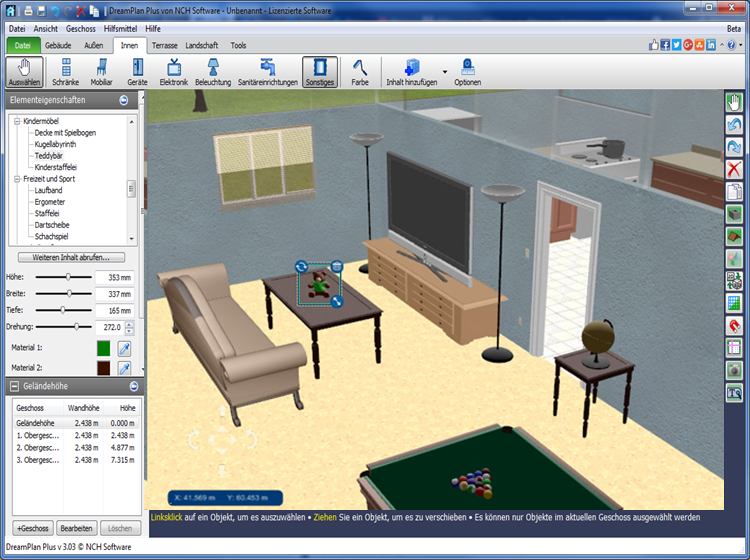Choose the Farbe paint tool

click(360, 72)
